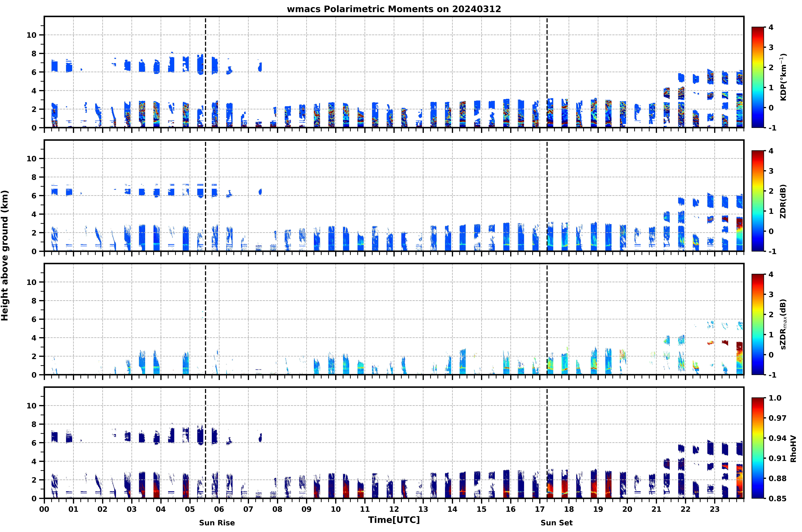Click the Time[UTC] axis label
The image size is (802, 532).
394,520
